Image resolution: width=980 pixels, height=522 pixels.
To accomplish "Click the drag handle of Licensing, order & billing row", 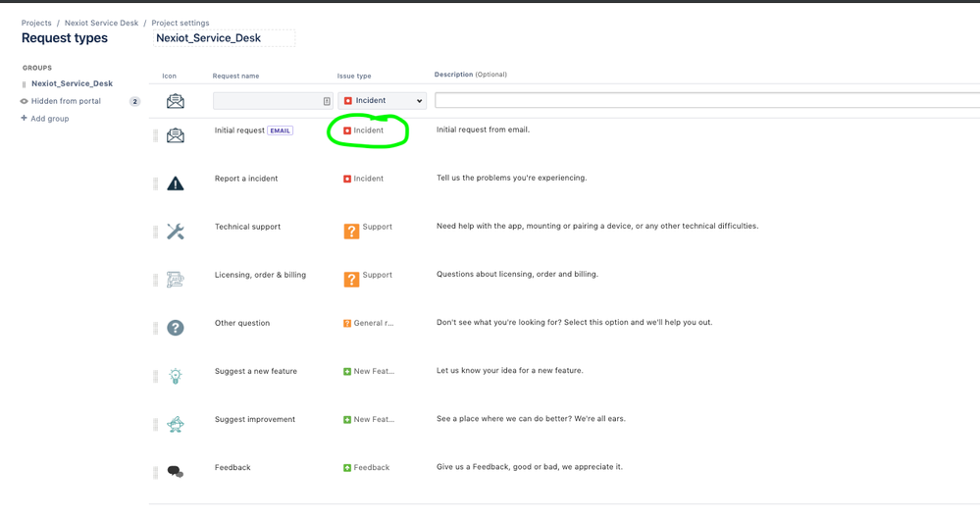I will [156, 280].
